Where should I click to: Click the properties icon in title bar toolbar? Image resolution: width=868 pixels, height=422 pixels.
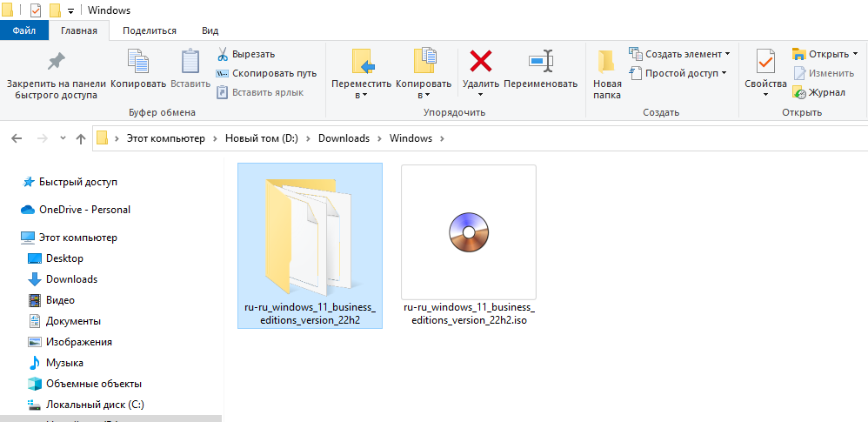pyautogui.click(x=36, y=10)
